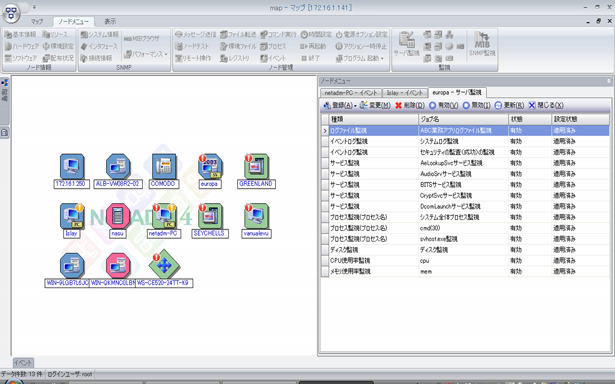Switch to the Islay - イベント tab

pyautogui.click(x=405, y=93)
